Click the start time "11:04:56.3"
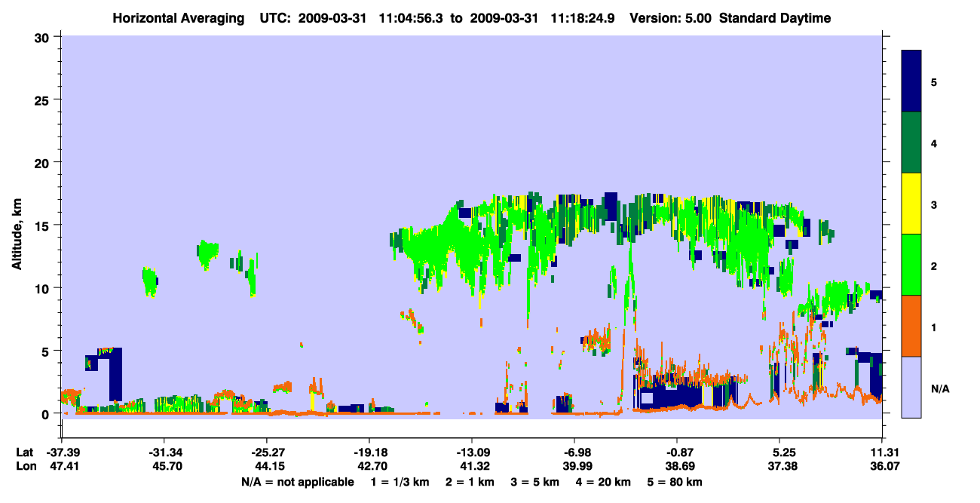The image size is (980, 503). click(x=412, y=18)
